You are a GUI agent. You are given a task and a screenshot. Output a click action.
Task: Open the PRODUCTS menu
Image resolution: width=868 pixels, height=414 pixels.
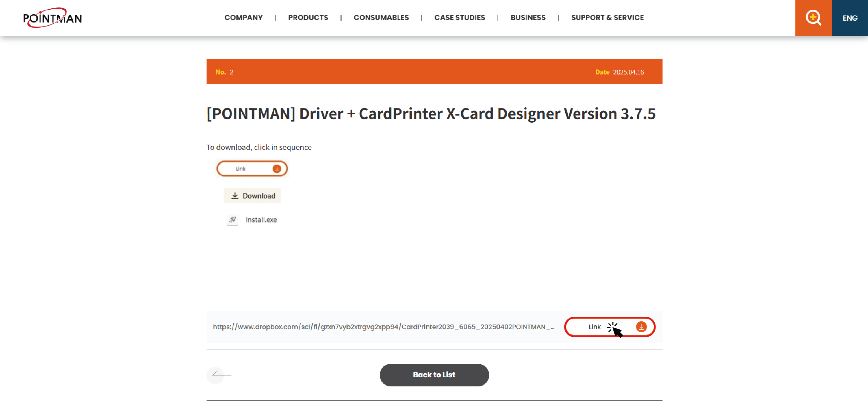tap(308, 17)
